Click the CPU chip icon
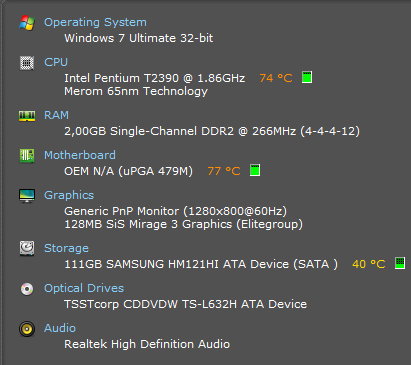Image resolution: width=411 pixels, height=365 pixels. click(27, 63)
